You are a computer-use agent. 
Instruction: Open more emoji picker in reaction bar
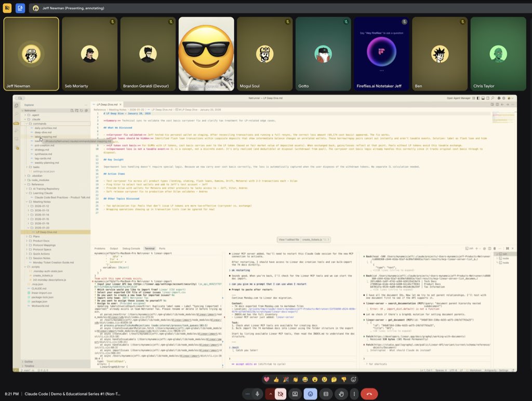[353, 379]
